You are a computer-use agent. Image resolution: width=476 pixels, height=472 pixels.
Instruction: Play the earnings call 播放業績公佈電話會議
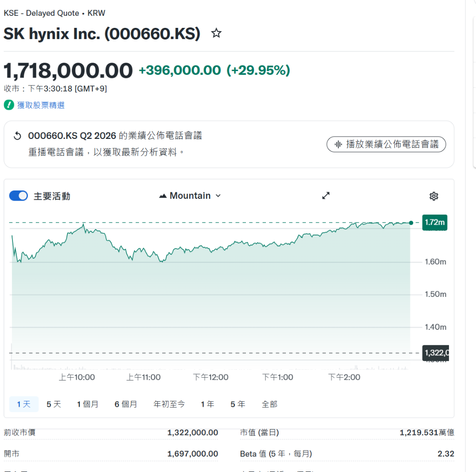pyautogui.click(x=386, y=144)
